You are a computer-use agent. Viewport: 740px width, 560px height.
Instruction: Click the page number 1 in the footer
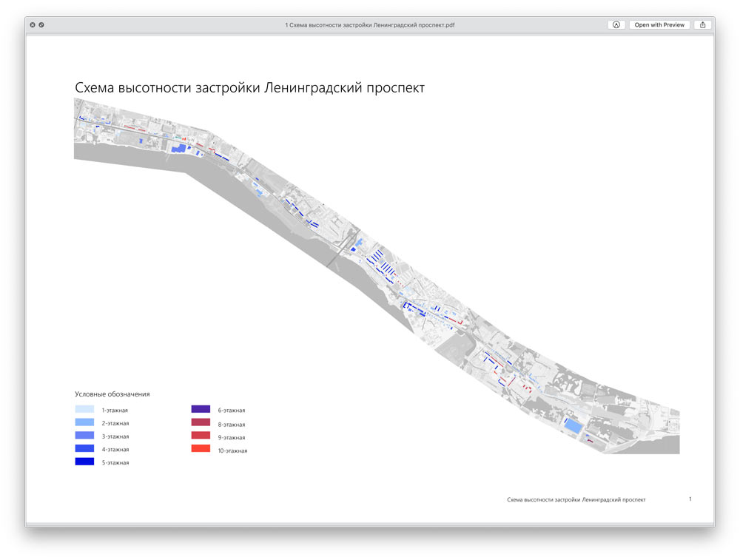pyautogui.click(x=690, y=499)
